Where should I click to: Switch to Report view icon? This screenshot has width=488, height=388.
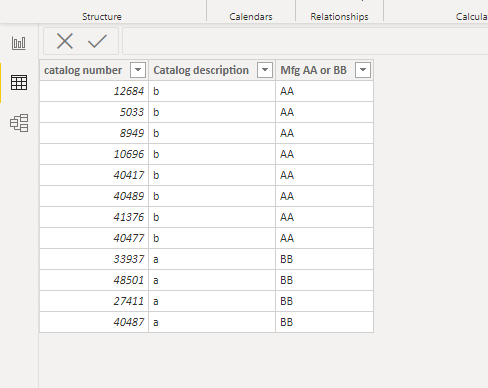[x=19, y=43]
